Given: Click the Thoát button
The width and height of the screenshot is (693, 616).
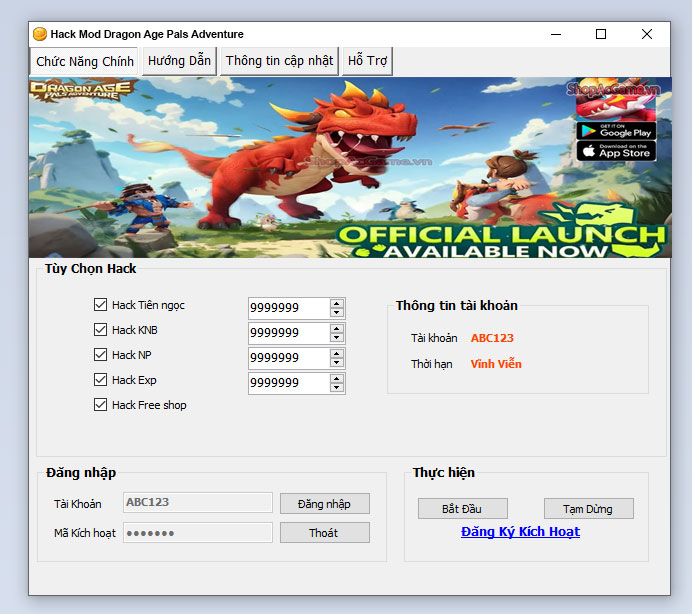Looking at the screenshot, I should coord(324,533).
